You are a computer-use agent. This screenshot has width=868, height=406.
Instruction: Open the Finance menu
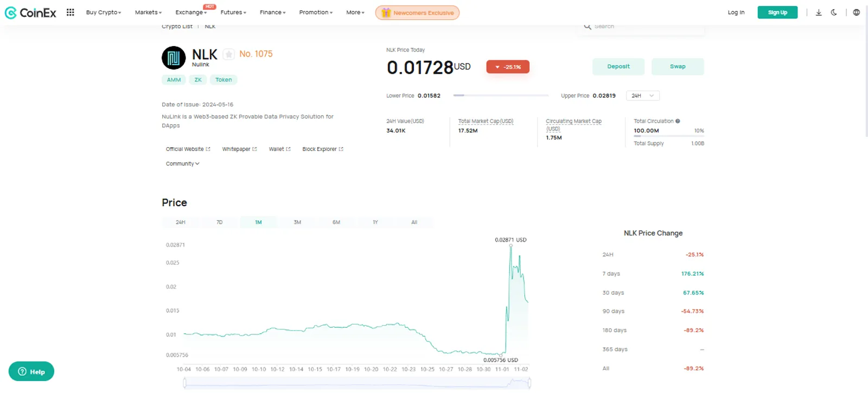(272, 12)
